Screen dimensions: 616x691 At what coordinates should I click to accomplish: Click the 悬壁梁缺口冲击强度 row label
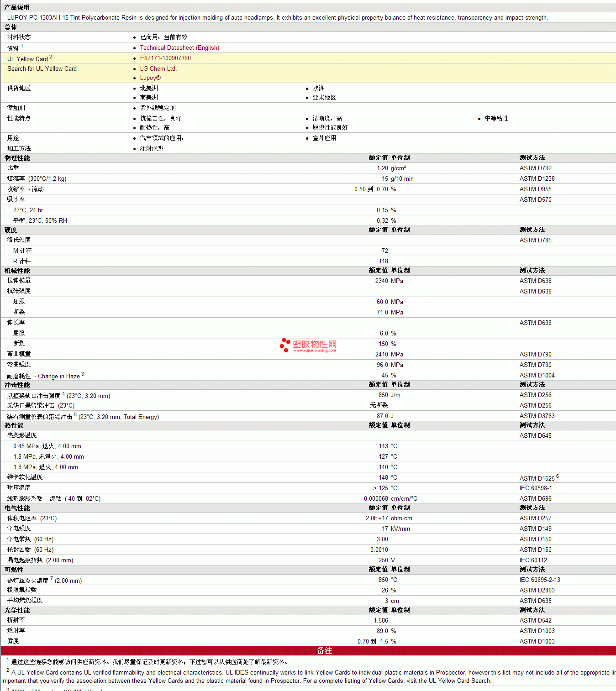point(58,395)
